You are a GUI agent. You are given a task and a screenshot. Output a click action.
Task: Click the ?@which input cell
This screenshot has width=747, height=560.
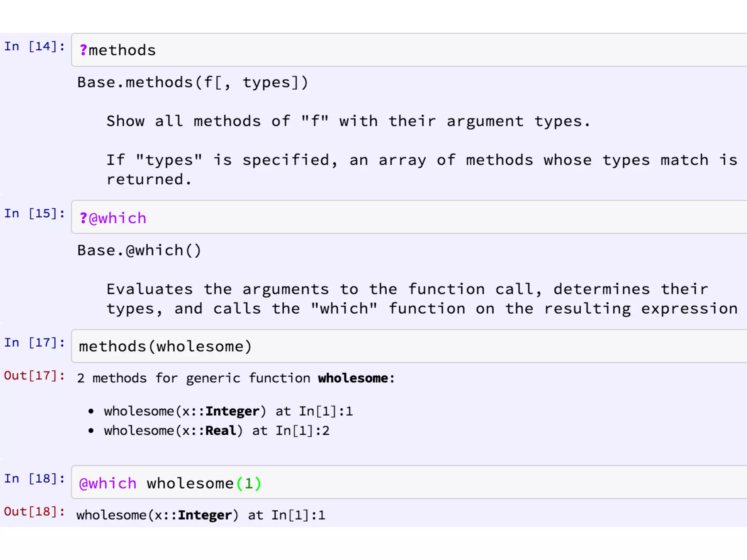click(x=401, y=218)
